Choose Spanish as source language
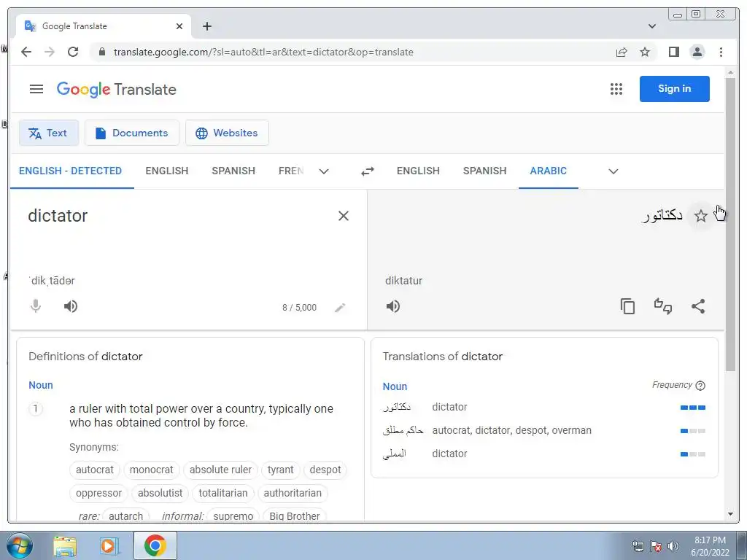747x560 pixels. [x=233, y=171]
